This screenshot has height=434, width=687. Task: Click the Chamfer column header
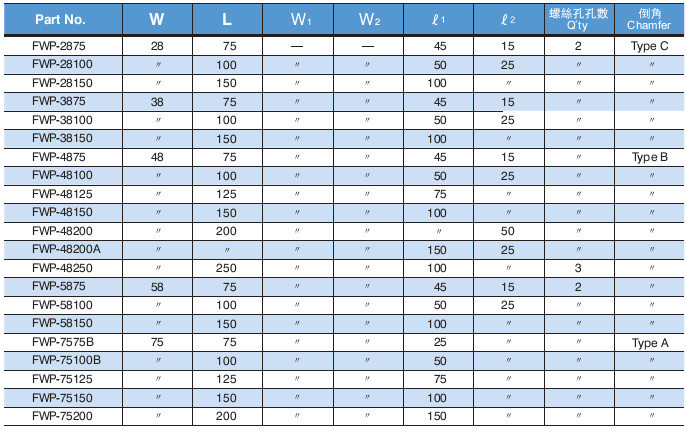649,19
